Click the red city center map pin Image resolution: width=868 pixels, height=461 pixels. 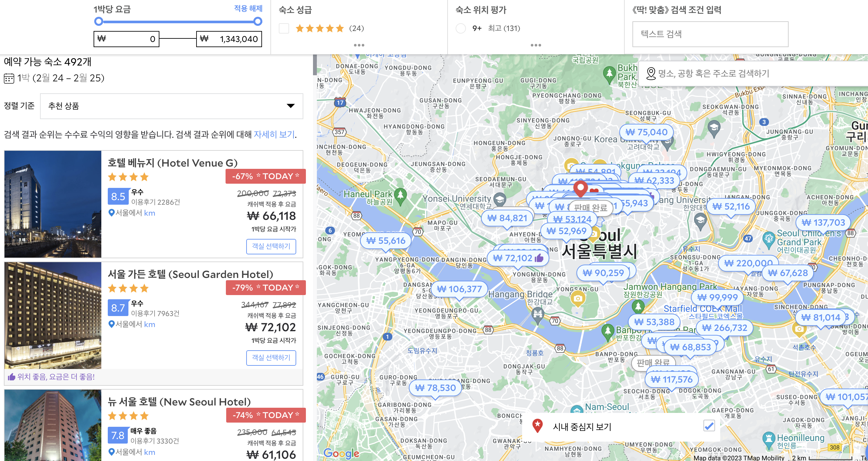point(580,188)
